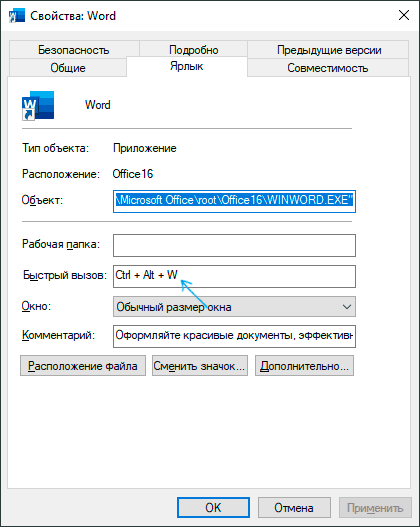Open the Подробно tab
This screenshot has height=527, width=420.
(194, 50)
